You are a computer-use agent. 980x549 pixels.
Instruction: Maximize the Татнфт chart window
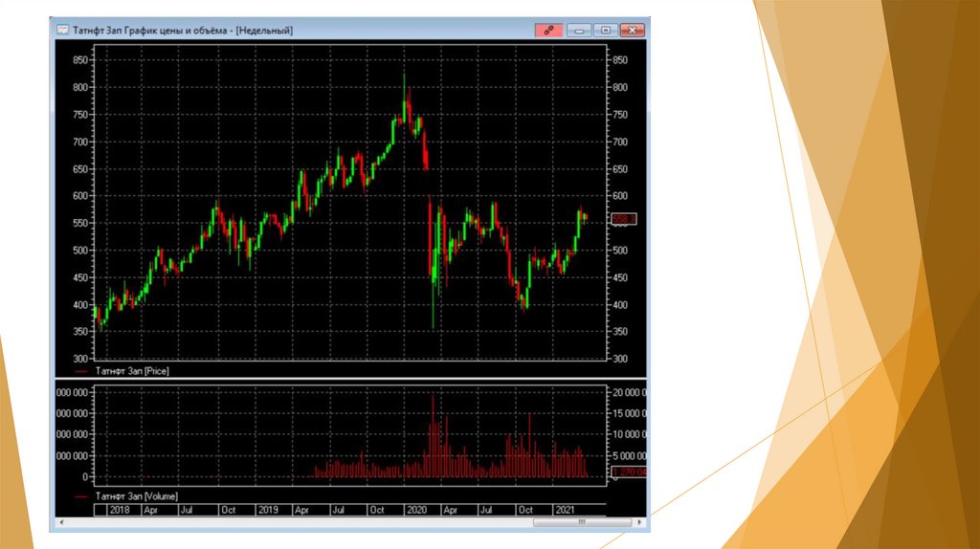(x=606, y=31)
